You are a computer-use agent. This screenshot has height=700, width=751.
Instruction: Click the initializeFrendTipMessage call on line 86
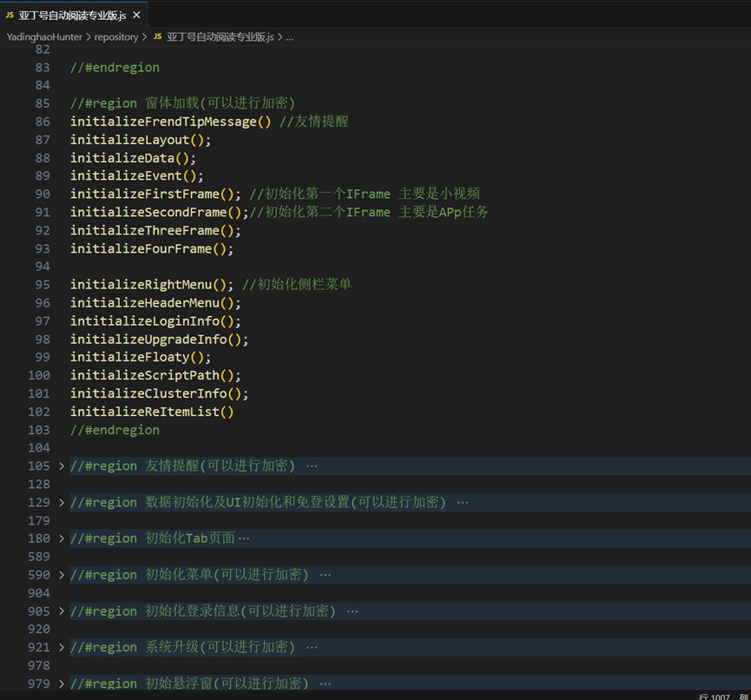[170, 122]
